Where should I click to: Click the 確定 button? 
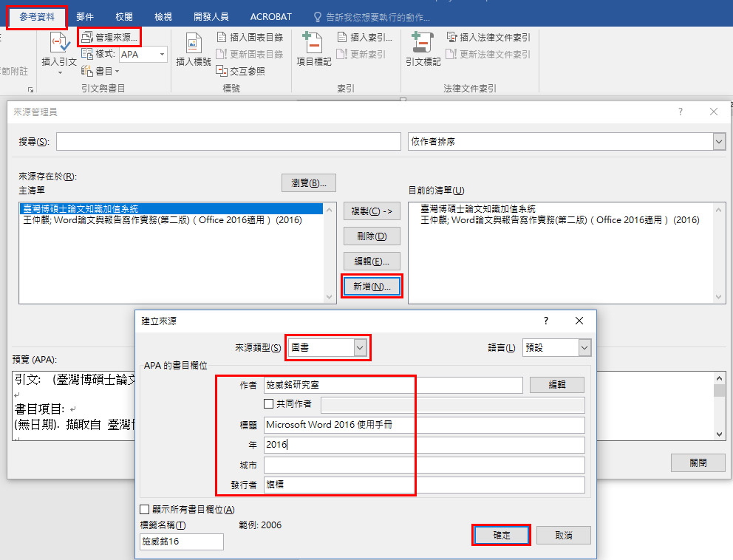coord(501,535)
